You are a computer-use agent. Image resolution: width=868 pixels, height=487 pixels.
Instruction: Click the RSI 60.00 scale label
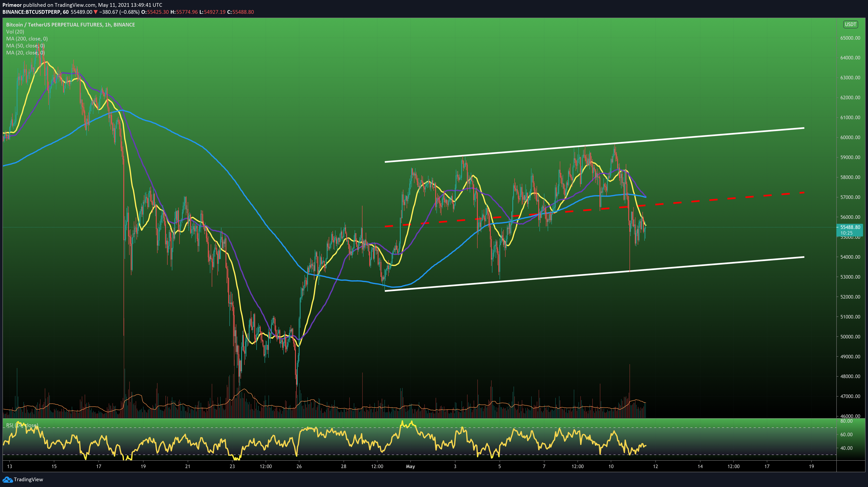coord(846,435)
